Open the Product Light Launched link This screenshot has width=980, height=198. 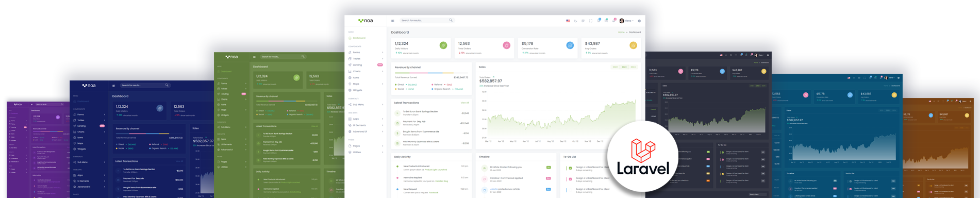[436, 170]
